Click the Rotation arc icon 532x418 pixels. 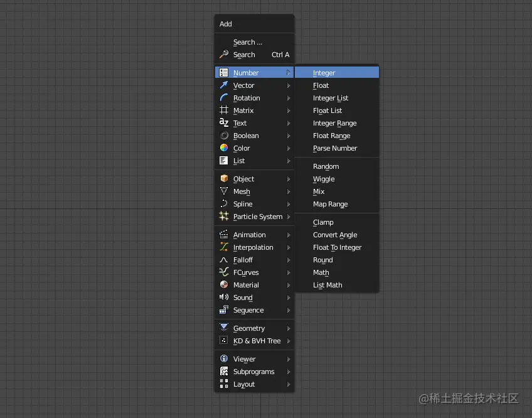pyautogui.click(x=223, y=97)
